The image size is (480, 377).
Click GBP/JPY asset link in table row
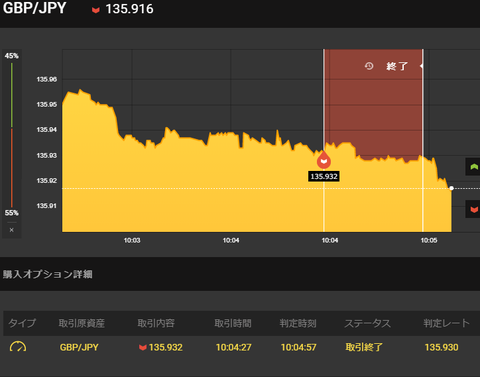79,347
